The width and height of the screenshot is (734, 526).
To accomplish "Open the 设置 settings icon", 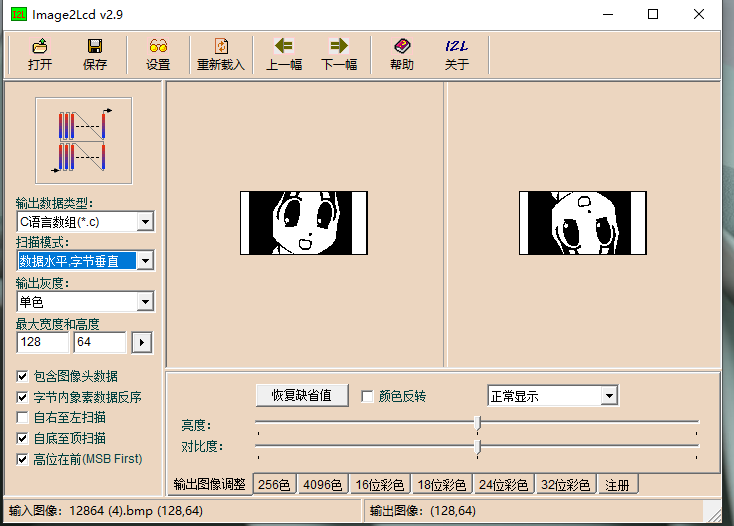I will point(158,55).
